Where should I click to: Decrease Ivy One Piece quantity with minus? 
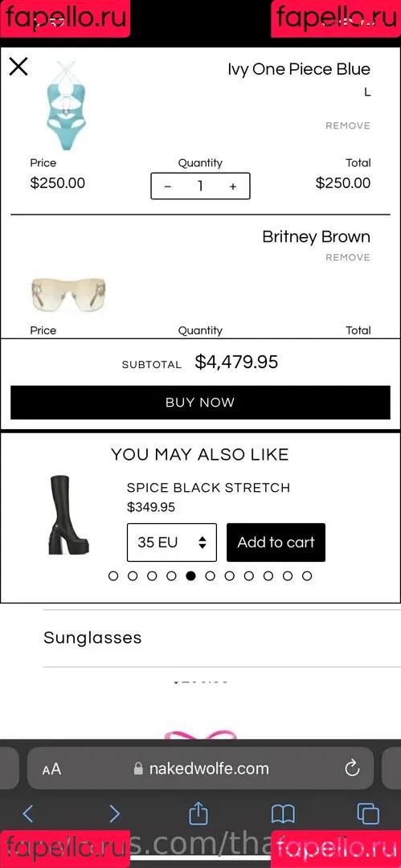[x=168, y=186]
